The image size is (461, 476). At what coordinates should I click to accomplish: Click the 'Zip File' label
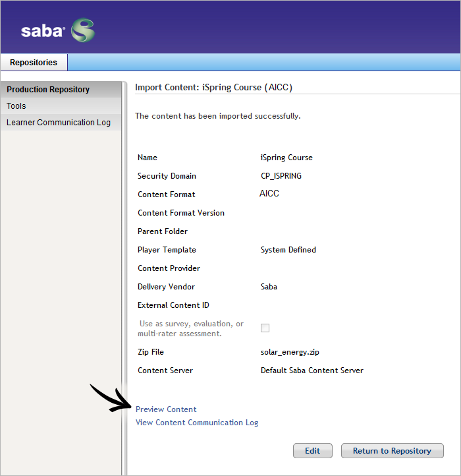tap(151, 352)
